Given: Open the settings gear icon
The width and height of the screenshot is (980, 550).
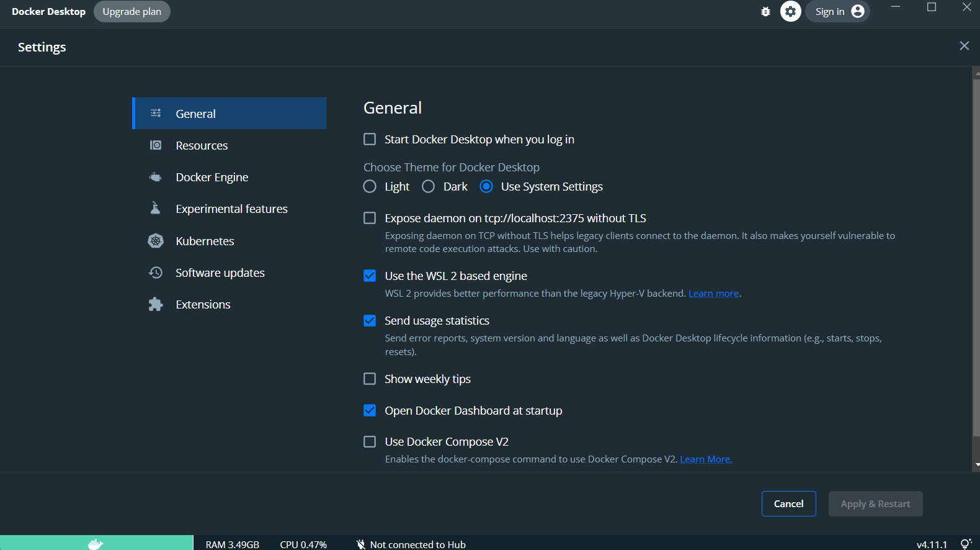Looking at the screenshot, I should pyautogui.click(x=791, y=11).
